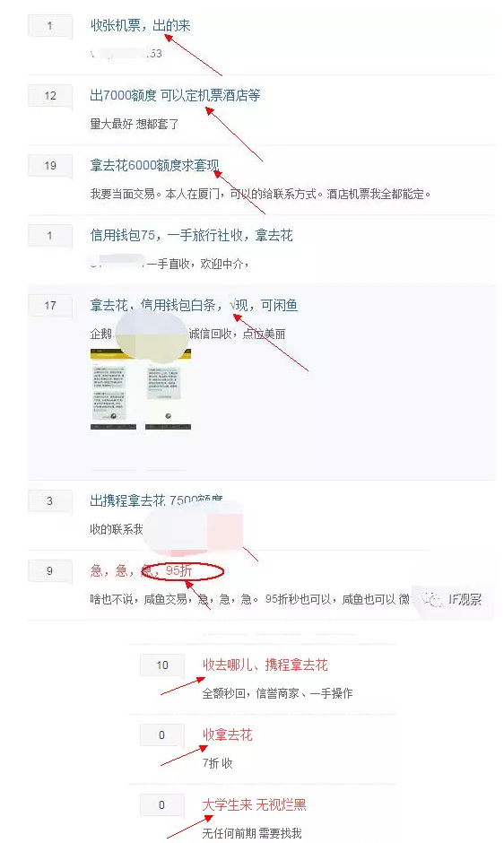Click the left chat screenshot thumbnail
Image resolution: width=504 pixels, height=843 pixels.
(x=113, y=388)
